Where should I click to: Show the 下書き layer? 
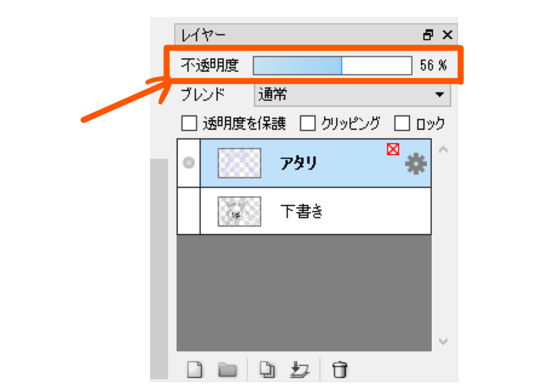tap(189, 211)
